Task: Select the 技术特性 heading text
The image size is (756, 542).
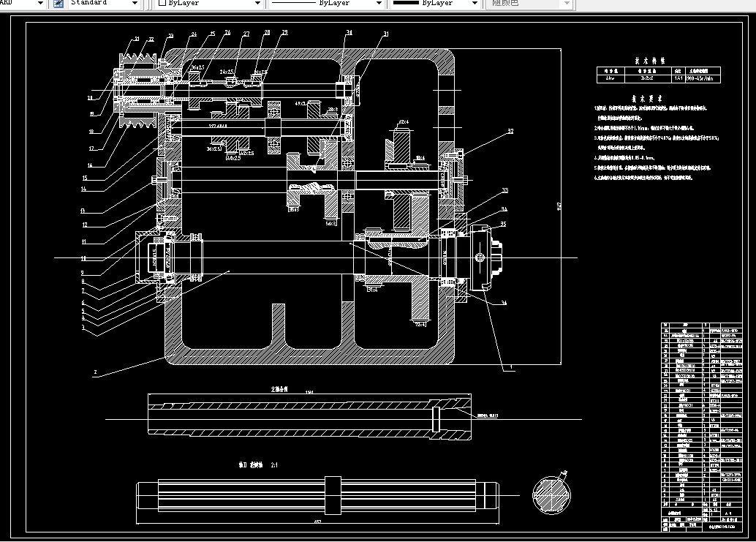Action: pos(649,61)
